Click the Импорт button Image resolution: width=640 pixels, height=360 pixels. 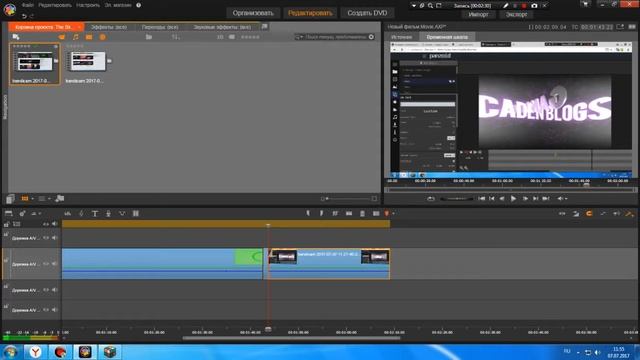pyautogui.click(x=478, y=14)
